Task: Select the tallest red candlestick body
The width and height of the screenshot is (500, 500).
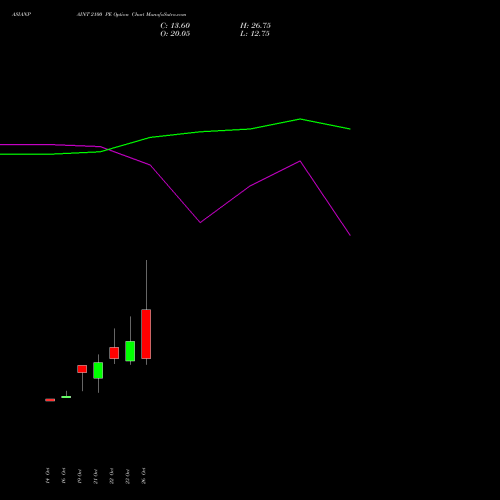Action: pos(146,334)
